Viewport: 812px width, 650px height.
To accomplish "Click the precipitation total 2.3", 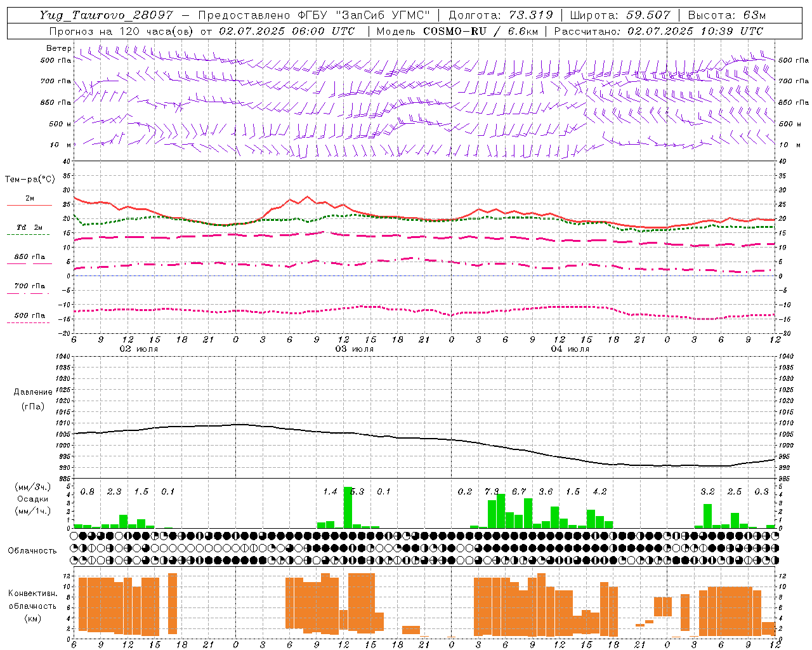I will [114, 492].
